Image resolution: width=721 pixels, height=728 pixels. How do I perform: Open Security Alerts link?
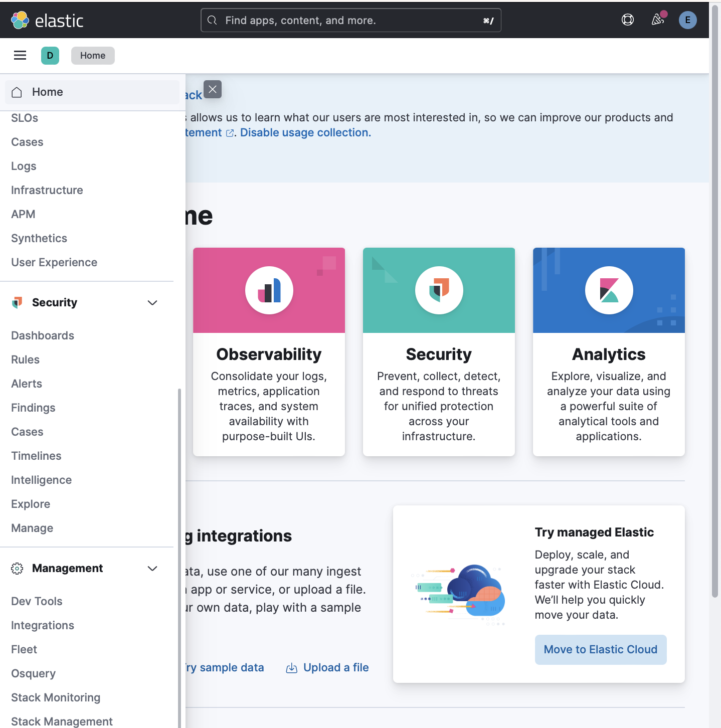pyautogui.click(x=27, y=384)
